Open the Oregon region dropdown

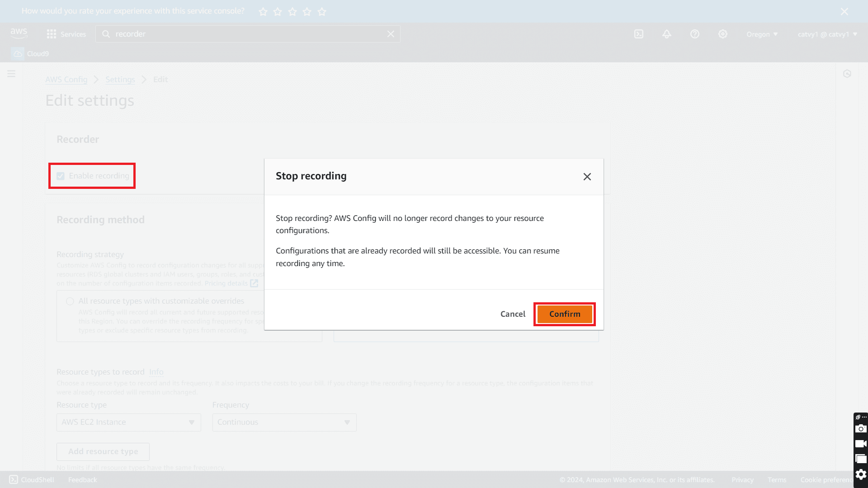click(762, 34)
